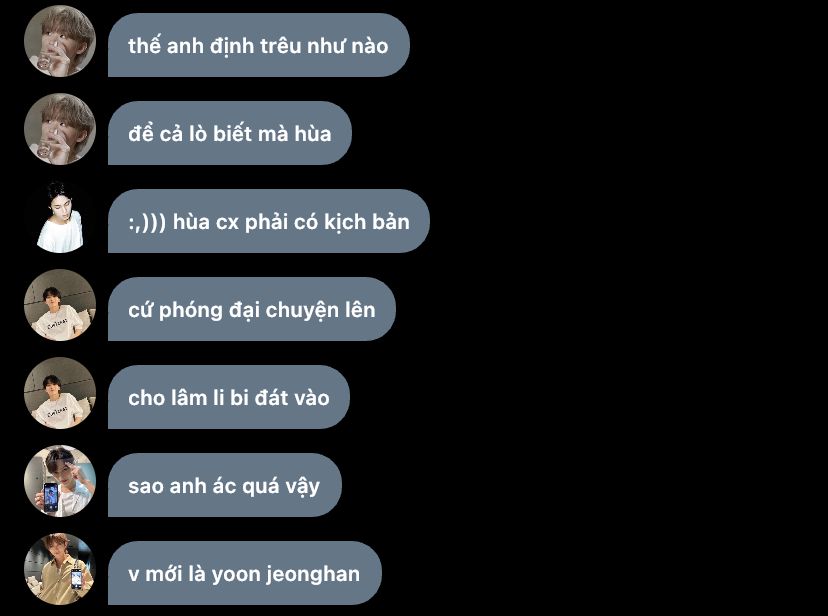
Task: Select message "thế anh định trêu như nào"
Action: click(259, 45)
